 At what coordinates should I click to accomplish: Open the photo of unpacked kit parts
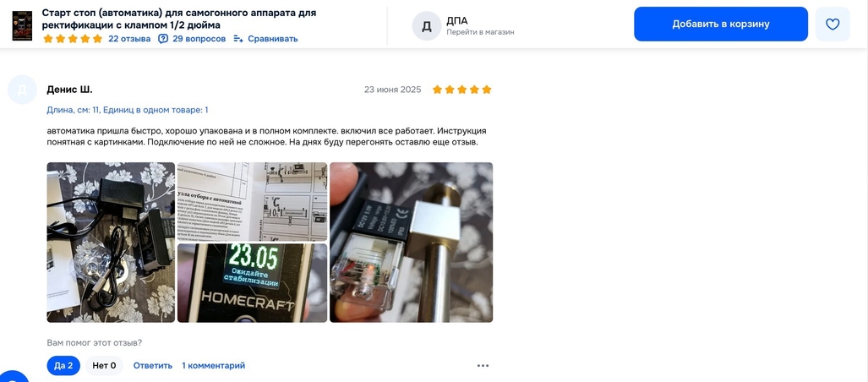tap(111, 242)
